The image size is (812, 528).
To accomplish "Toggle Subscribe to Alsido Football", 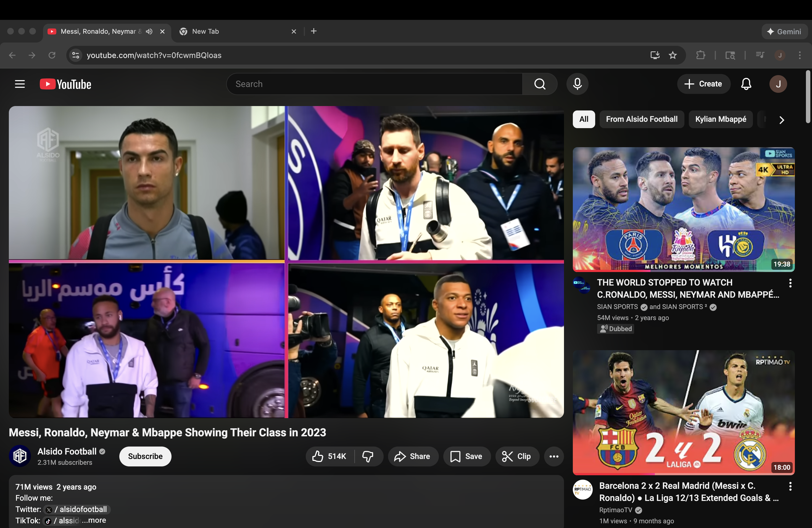I will (145, 456).
